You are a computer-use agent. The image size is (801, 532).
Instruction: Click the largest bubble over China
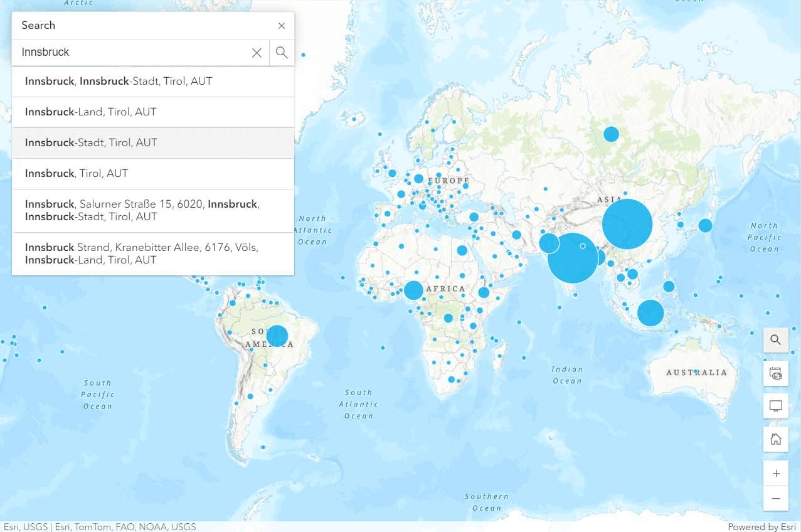click(627, 224)
